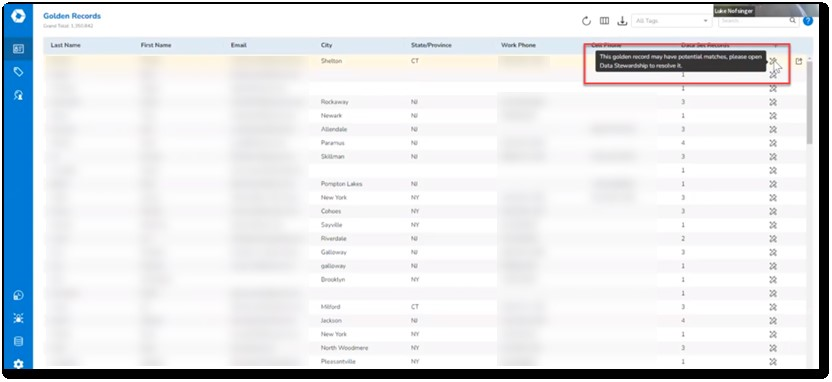
Task: Click the refresh icon in the top toolbar
Action: [586, 21]
